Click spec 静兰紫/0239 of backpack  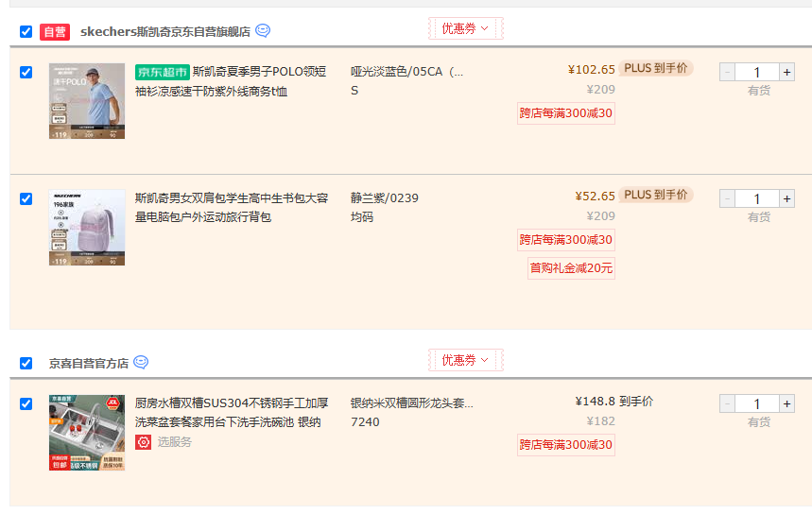tap(384, 198)
